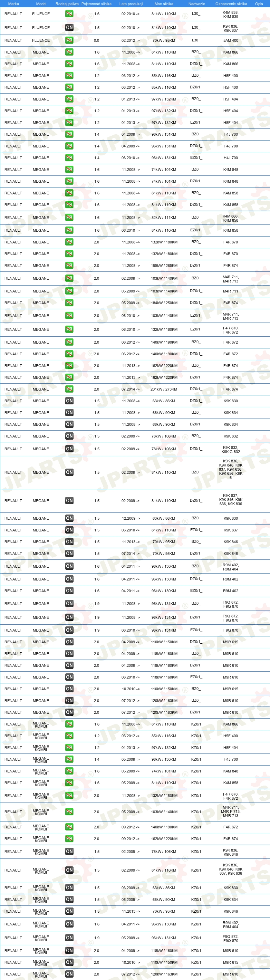Screen dimensions: 270x980
Task: Click PB fuel icon in Fluence 5AM 400 row
Action: point(69,40)
